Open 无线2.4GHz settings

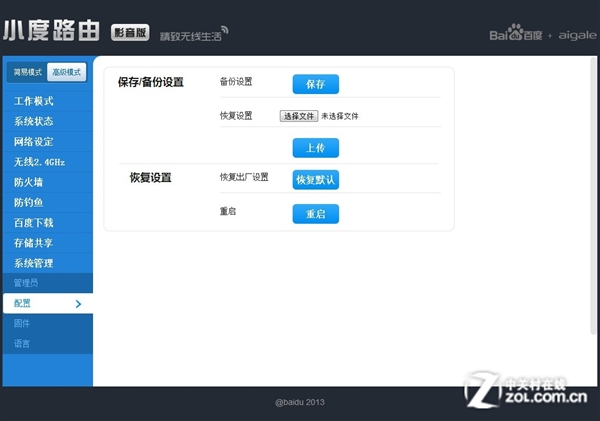47,162
